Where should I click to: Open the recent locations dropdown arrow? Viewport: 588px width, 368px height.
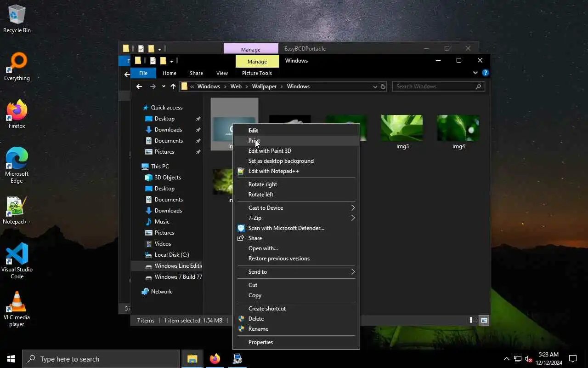[164, 86]
